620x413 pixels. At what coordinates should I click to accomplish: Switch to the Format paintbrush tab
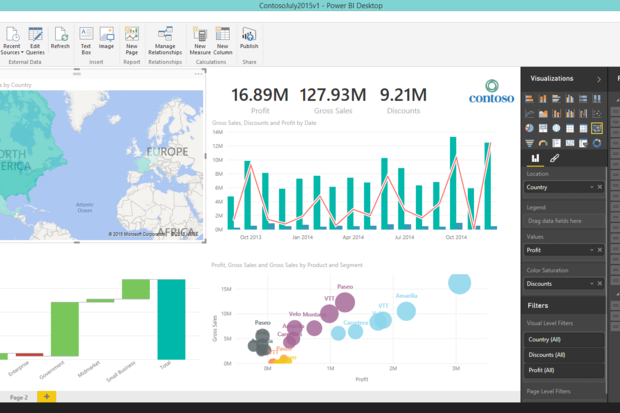coord(554,158)
